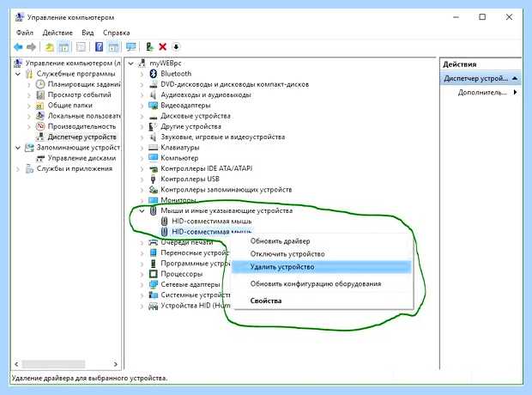Click the Bluetooth category icon

pos(153,74)
